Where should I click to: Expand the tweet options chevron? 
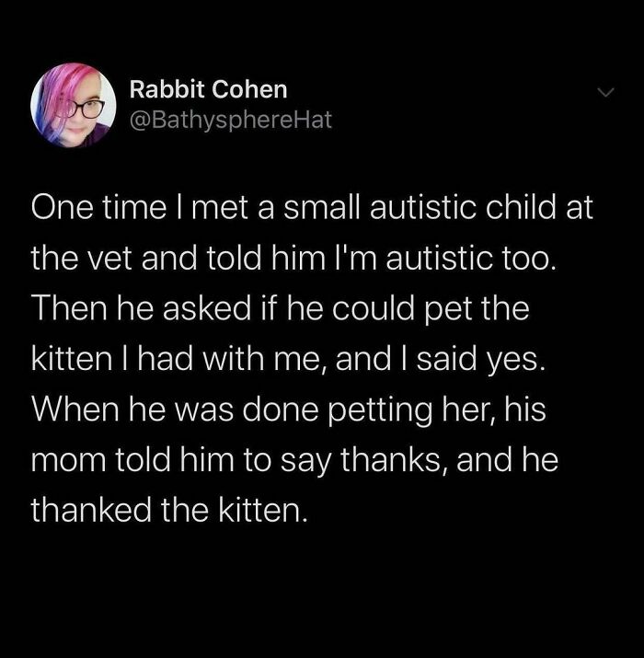[x=606, y=92]
